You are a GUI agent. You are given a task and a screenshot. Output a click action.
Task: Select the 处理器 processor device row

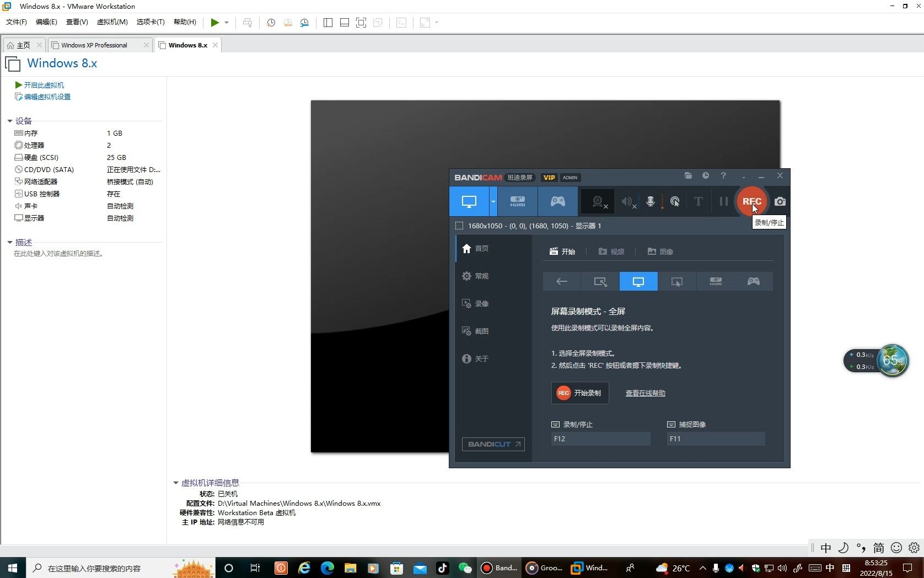pos(87,145)
